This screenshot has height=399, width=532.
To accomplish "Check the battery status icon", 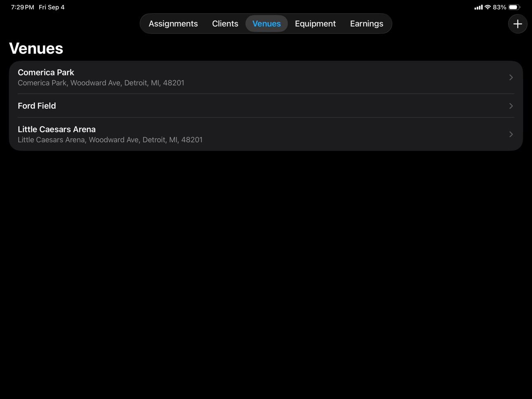I will coord(514,7).
